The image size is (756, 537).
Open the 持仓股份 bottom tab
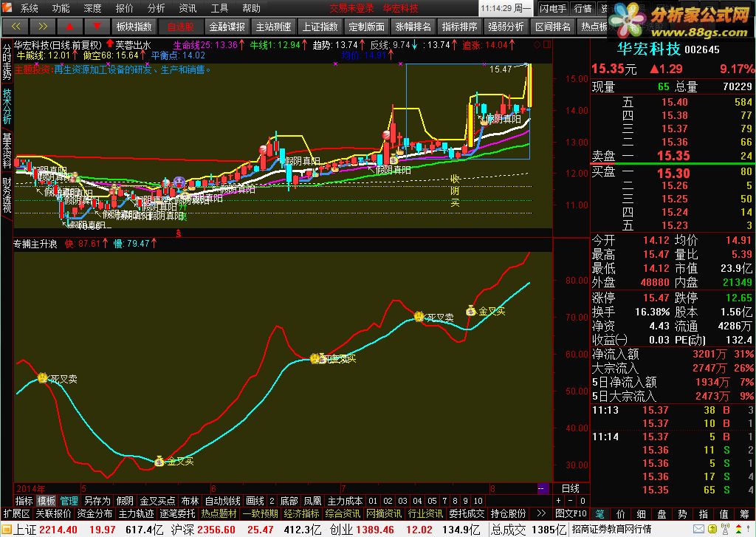(x=508, y=513)
